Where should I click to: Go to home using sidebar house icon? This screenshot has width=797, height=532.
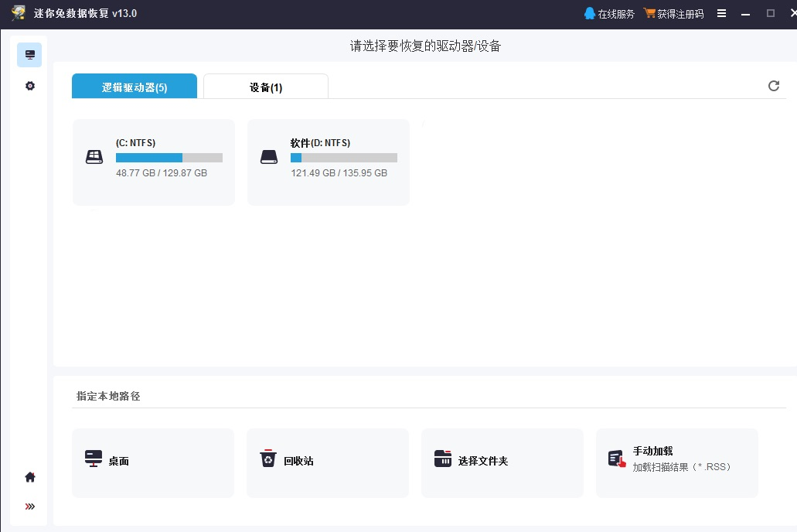30,477
